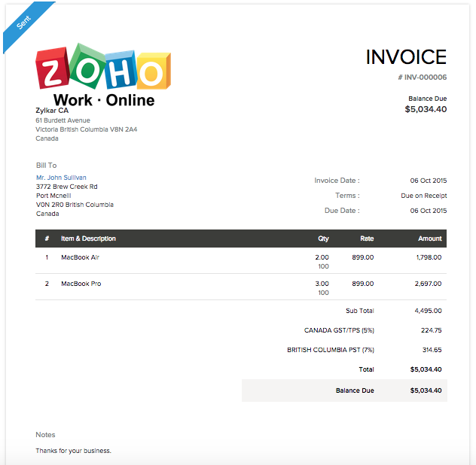Click the Zoho Work Online logo
Image resolution: width=476 pixels, height=465 pixels.
coord(103,75)
